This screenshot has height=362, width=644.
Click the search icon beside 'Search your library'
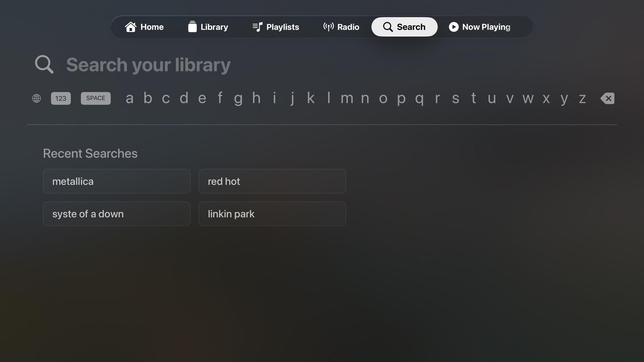[44, 64]
